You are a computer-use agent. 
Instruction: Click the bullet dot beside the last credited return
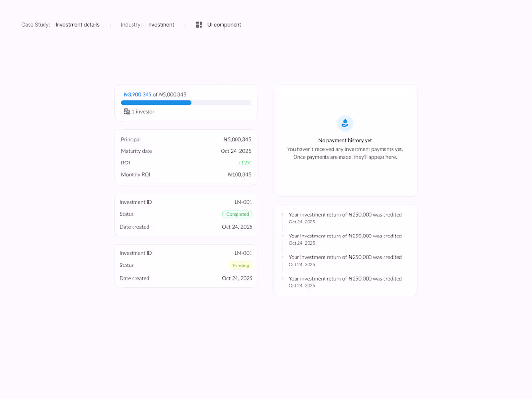[x=282, y=278]
